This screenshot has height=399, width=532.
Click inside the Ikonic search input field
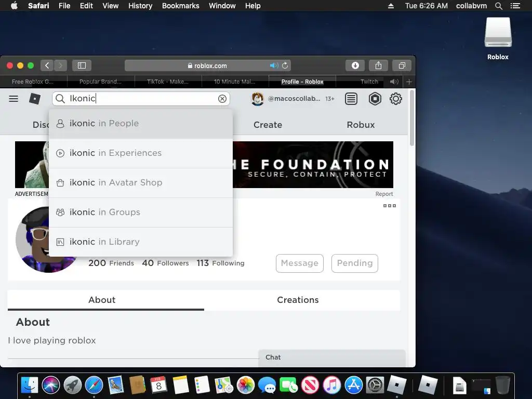(141, 99)
